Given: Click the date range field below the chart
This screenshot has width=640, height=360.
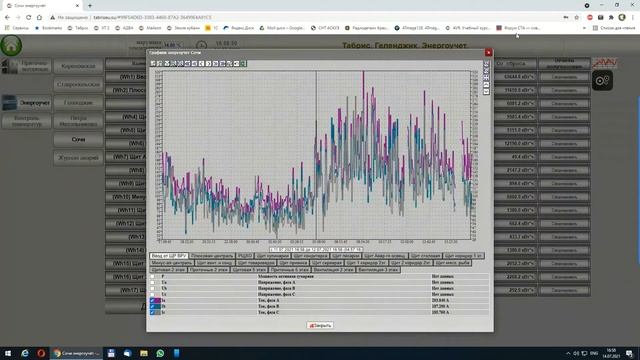Looking at the screenshot, I should [316, 249].
